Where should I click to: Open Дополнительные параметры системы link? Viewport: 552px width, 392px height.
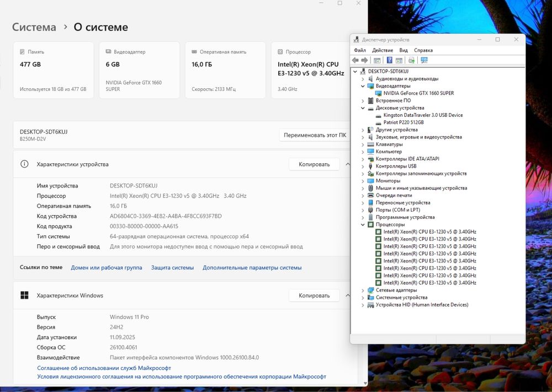(x=252, y=267)
